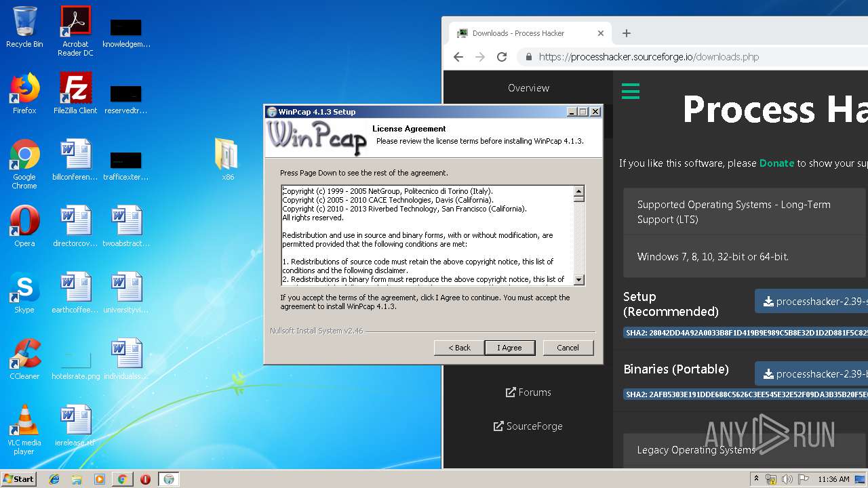The height and width of the screenshot is (488, 868).
Task: Open VLC media player desktop icon
Action: [x=24, y=430]
